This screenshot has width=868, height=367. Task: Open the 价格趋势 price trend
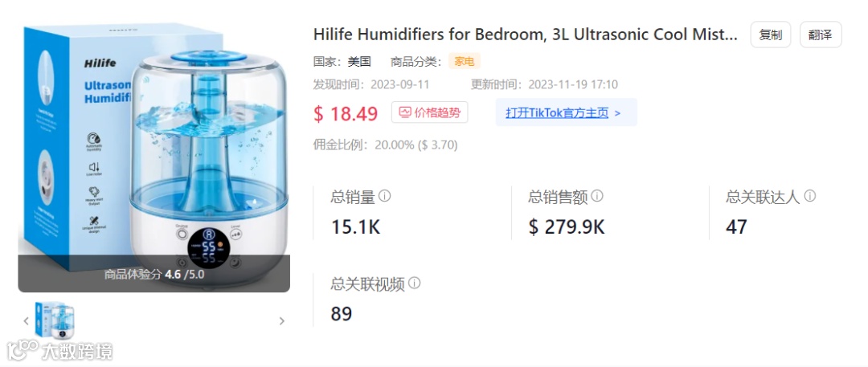(x=429, y=112)
